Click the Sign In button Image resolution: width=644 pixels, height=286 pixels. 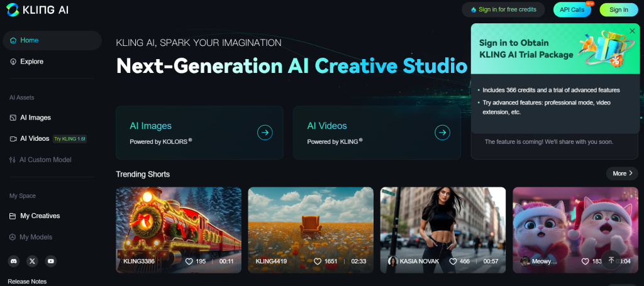[619, 10]
